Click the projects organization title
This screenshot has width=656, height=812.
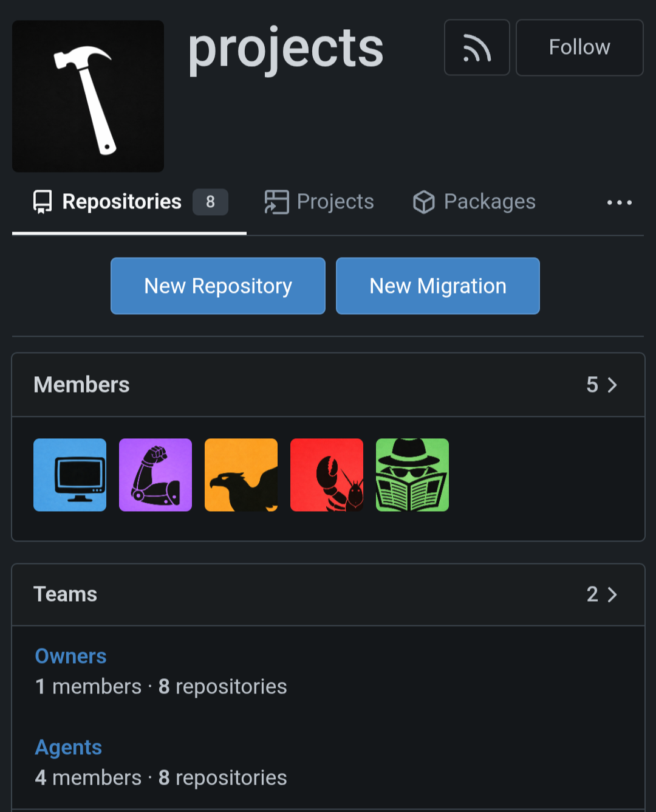coord(285,49)
